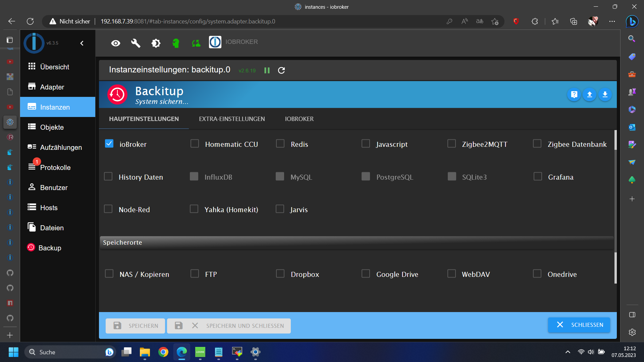Click the upload configuration button in Backitup header
Screen dimensions: 644x362
(590, 95)
